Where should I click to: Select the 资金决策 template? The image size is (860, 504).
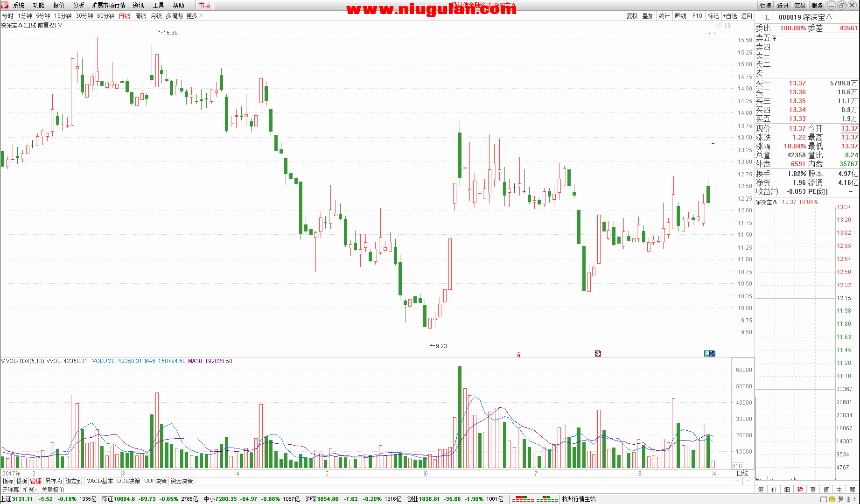pyautogui.click(x=182, y=481)
